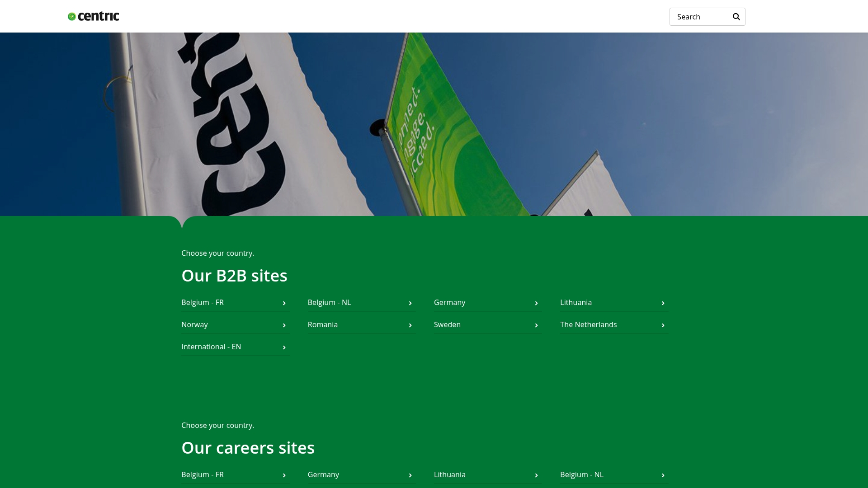Select Romania in the B2B sites
Image resolution: width=868 pixels, height=488 pixels.
pos(361,325)
